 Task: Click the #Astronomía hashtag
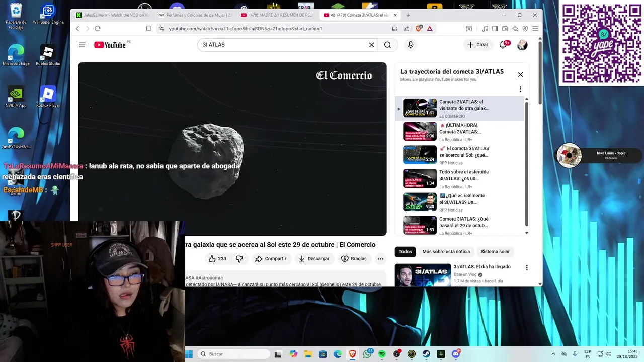[x=209, y=278]
